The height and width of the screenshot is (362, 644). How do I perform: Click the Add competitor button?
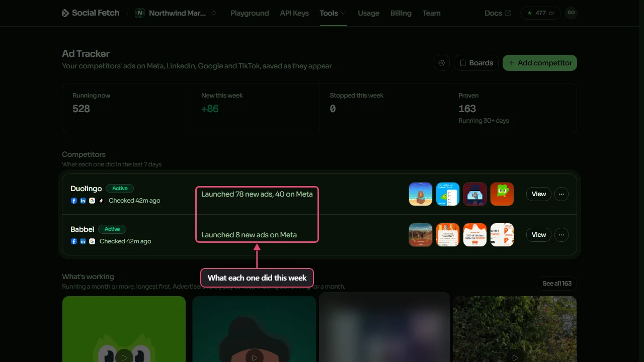[x=540, y=63]
